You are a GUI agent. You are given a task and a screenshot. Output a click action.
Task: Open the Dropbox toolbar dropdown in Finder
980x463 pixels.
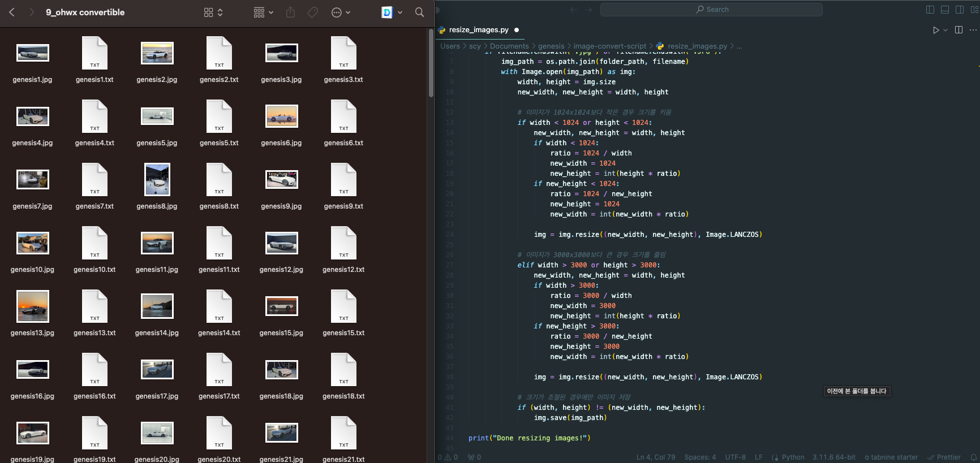click(x=392, y=12)
